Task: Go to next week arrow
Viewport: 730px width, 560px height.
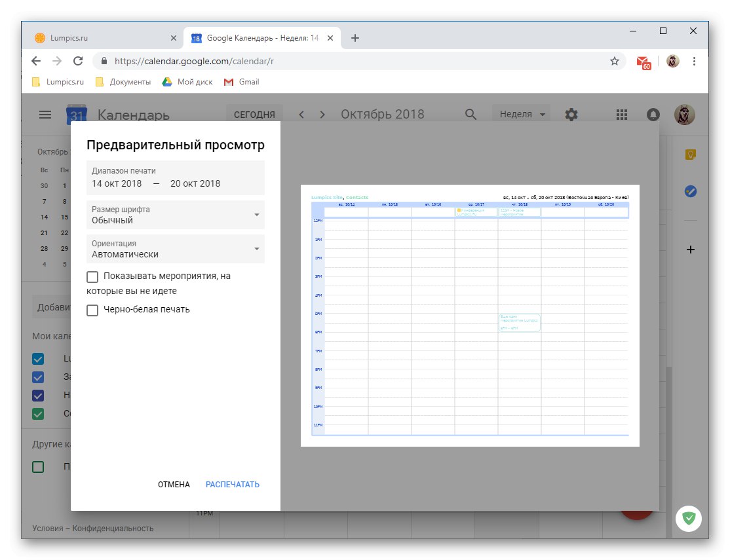Action: click(322, 115)
